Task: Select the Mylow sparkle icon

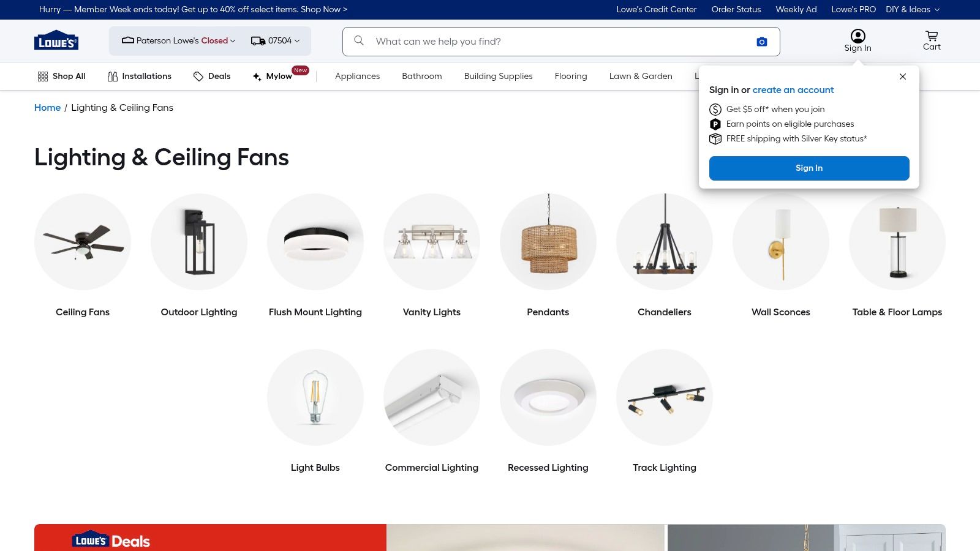Action: (x=257, y=76)
